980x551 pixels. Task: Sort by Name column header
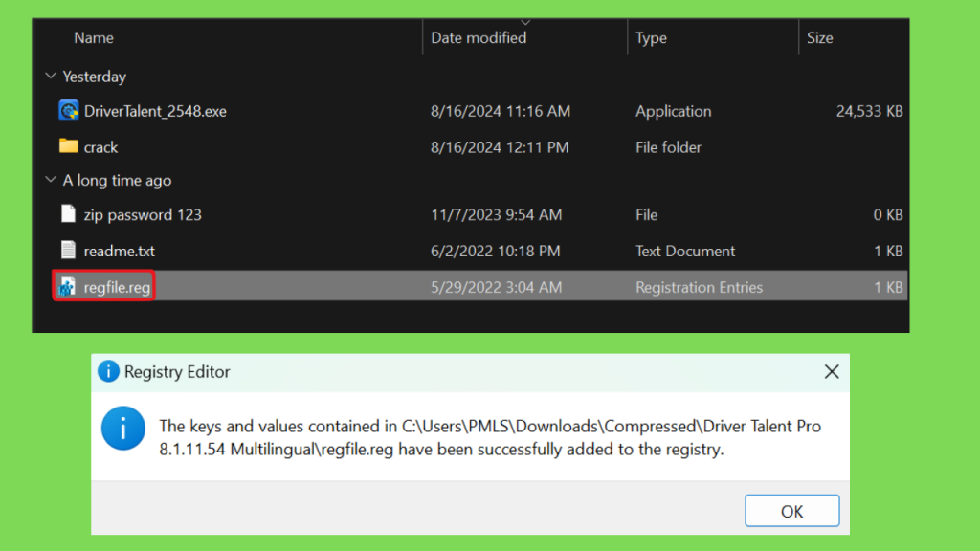(94, 37)
